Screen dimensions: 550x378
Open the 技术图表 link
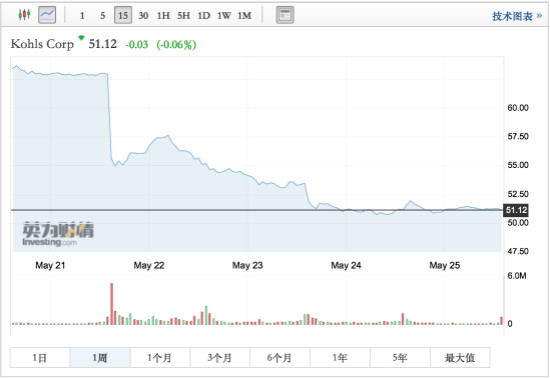pos(517,16)
